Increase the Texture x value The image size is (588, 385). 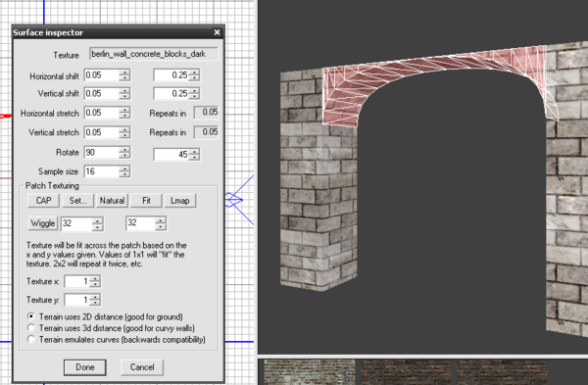point(95,278)
